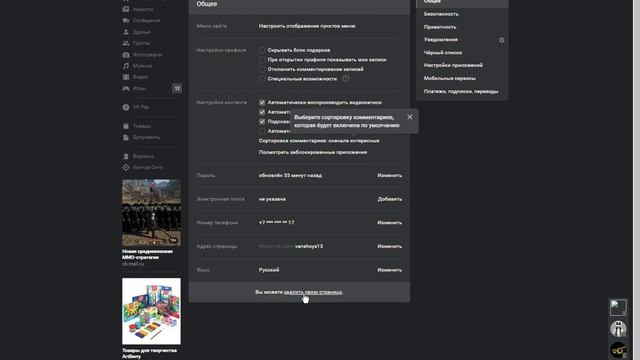Open the sidebar item above Контра Сити
The width and height of the screenshot is (640, 360).
143,156
